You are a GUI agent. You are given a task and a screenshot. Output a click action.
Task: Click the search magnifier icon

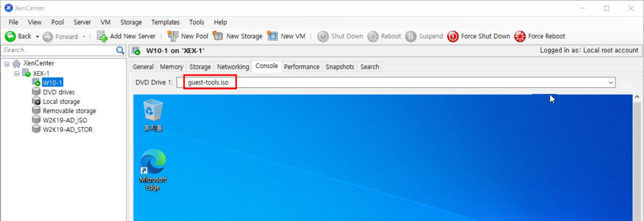[121, 50]
